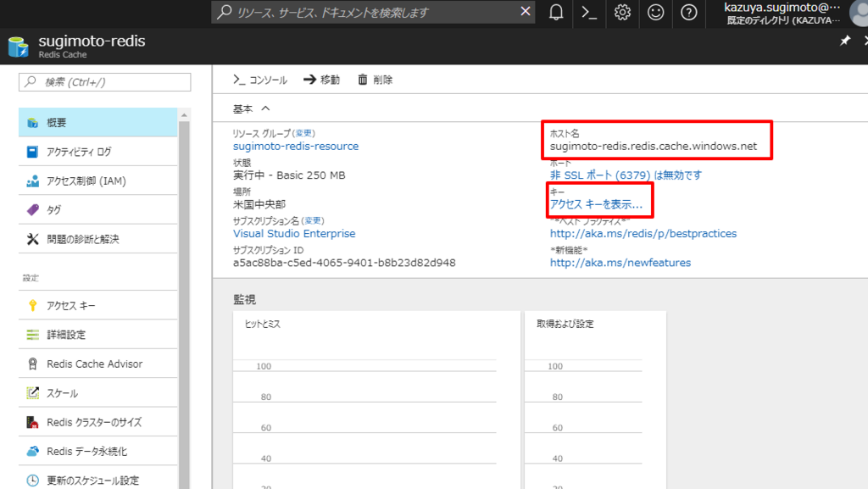Screen dimensions: 868x489
Task: Open the 概要 (Overview) page in sidebar
Action: click(56, 121)
